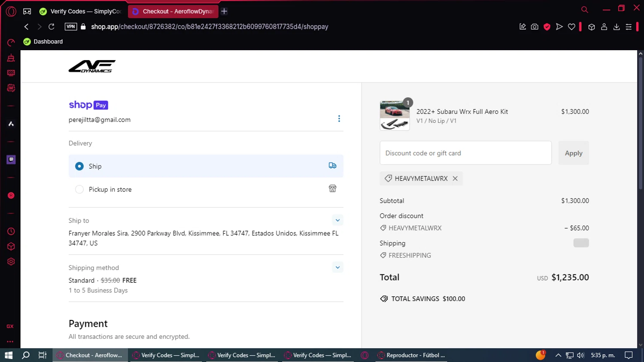644x362 pixels.
Task: Click the product title 2022+ Subaru Wrx Full Aero Kit
Action: (x=462, y=112)
